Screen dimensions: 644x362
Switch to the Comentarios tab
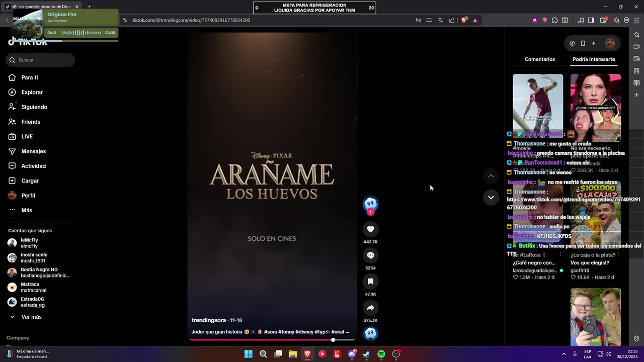point(539,59)
